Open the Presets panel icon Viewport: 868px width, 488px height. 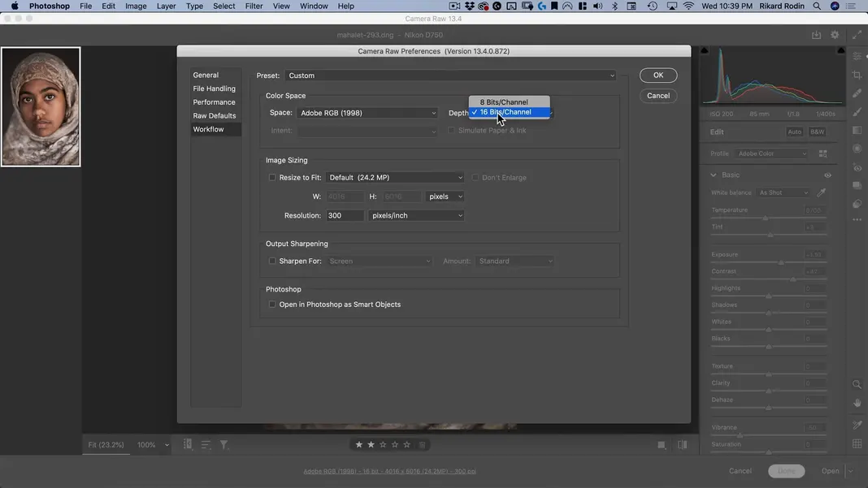tap(857, 204)
